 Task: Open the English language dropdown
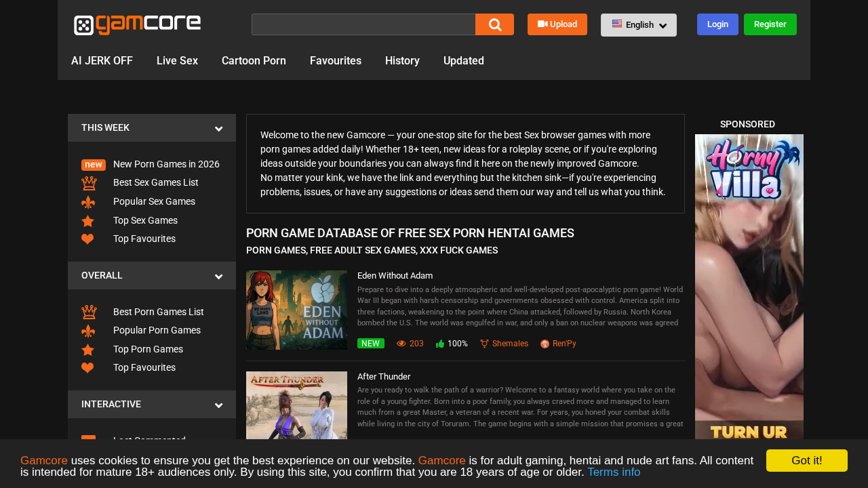point(639,25)
